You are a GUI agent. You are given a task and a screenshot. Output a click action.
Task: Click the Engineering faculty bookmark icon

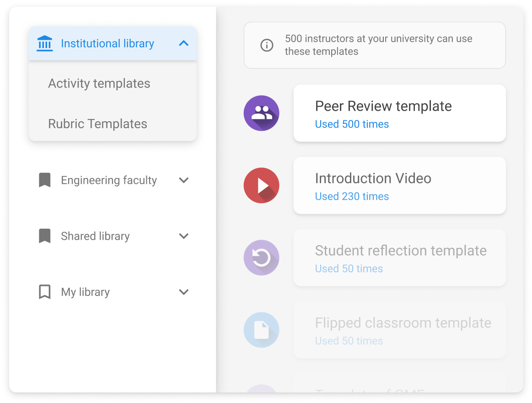click(44, 180)
